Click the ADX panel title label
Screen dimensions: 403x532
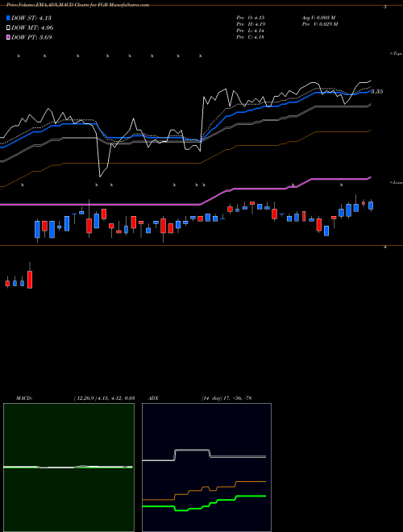click(x=154, y=398)
